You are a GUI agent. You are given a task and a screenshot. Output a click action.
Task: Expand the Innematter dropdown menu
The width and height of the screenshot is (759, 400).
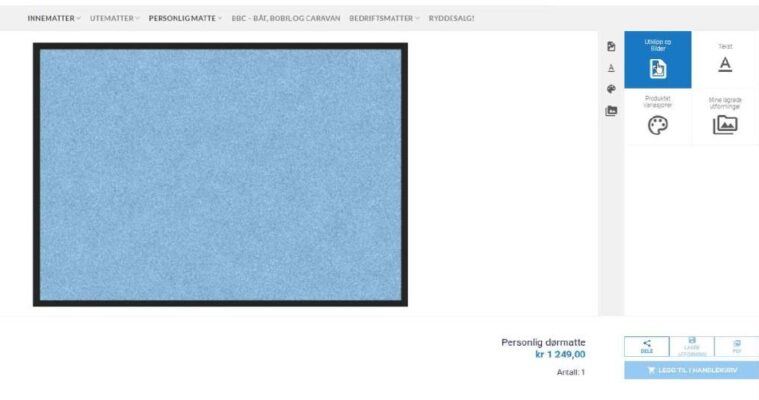(54, 18)
